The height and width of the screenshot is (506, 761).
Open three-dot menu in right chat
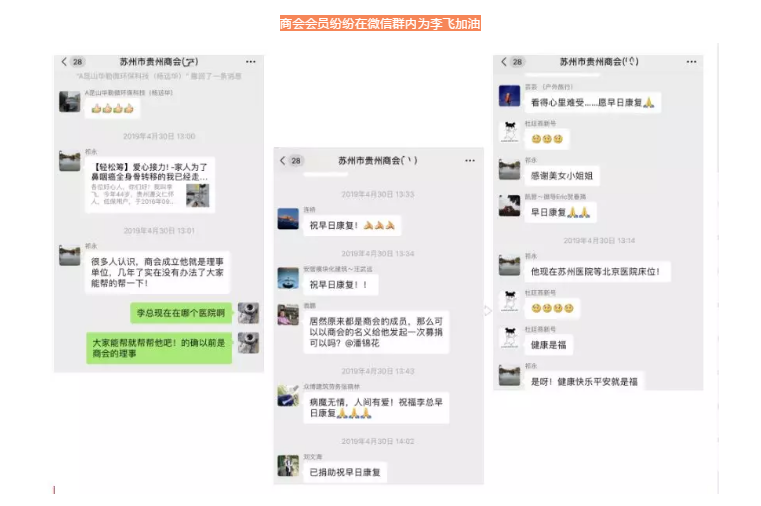692,62
